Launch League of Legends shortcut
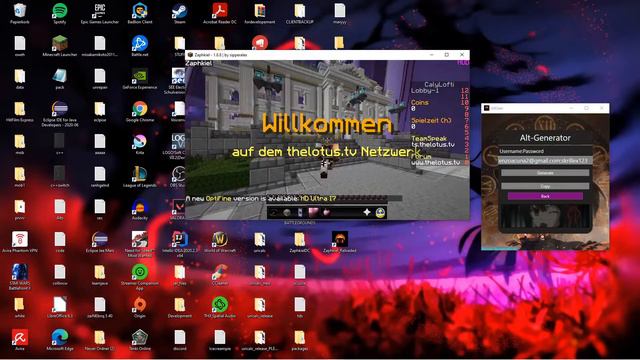Viewport: 640px width, 360px height. 140,175
